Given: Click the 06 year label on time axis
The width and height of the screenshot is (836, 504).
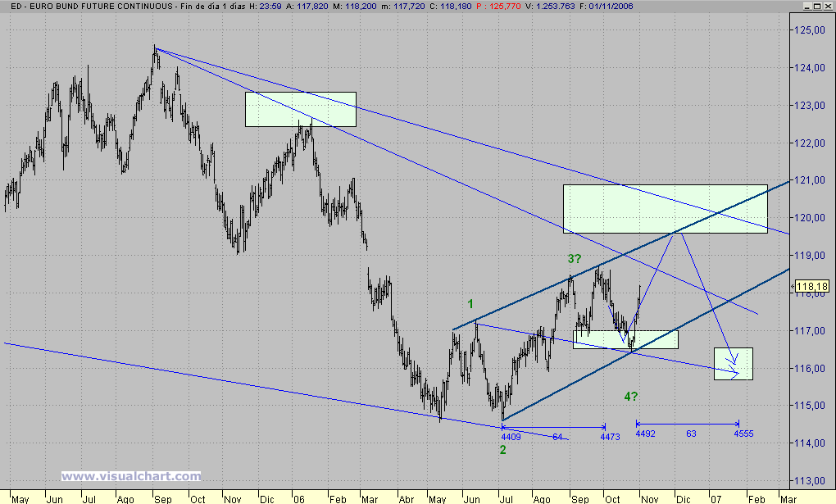Looking at the screenshot, I should point(298,499).
